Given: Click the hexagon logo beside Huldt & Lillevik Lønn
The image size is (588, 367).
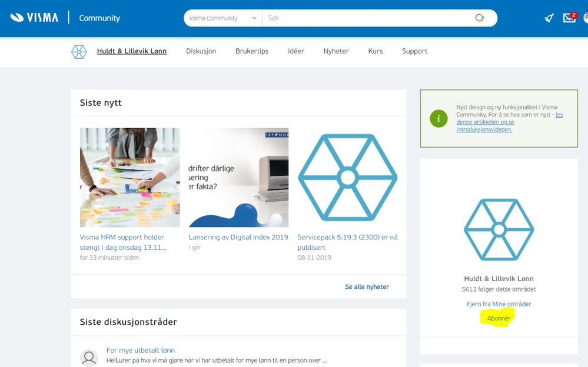Looking at the screenshot, I should pyautogui.click(x=79, y=52).
